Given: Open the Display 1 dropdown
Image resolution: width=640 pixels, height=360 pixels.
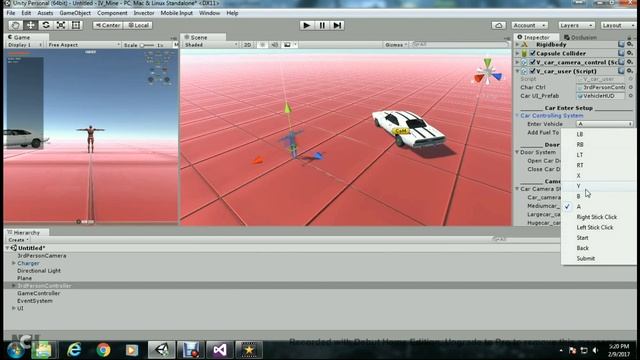Looking at the screenshot, I should [24, 45].
